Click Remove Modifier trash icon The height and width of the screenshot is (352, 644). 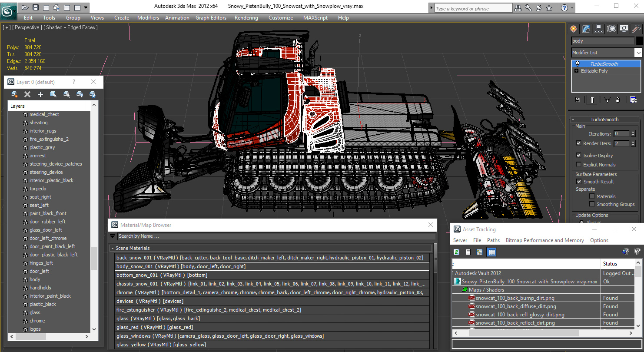pos(618,100)
